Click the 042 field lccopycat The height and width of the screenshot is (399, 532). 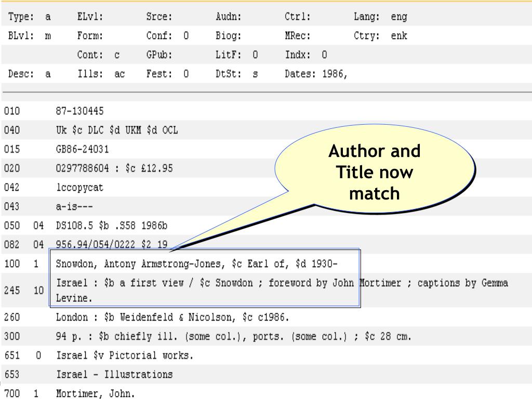[79, 187]
